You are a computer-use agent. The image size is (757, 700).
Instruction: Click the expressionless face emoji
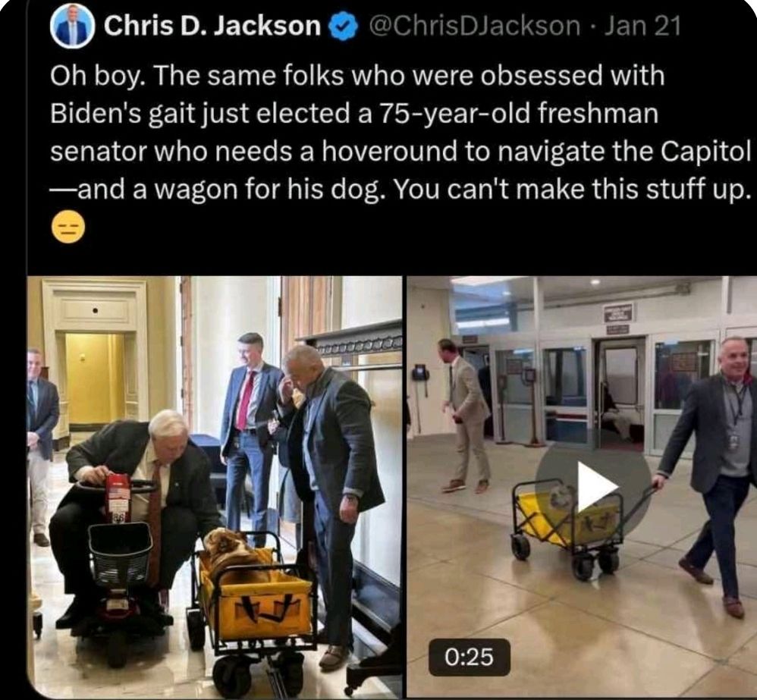click(x=68, y=228)
